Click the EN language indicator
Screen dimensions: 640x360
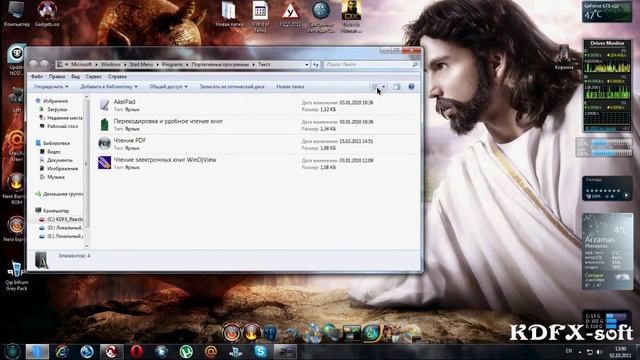[569, 351]
